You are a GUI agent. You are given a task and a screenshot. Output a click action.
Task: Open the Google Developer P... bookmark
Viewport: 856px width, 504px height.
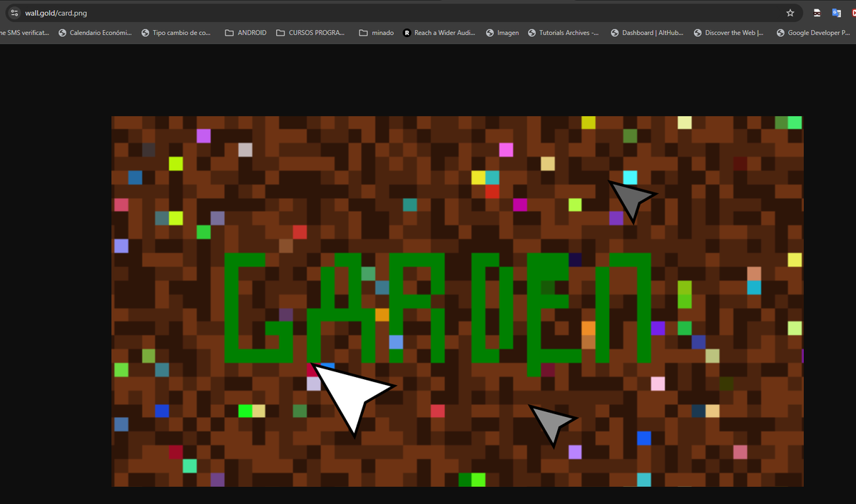(x=814, y=33)
